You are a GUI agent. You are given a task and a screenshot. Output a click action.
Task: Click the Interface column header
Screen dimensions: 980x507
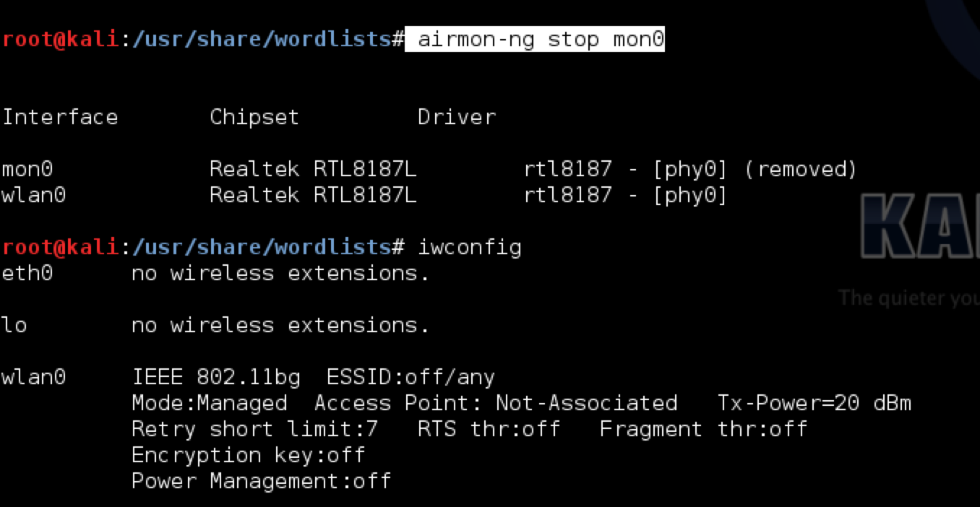[60, 117]
